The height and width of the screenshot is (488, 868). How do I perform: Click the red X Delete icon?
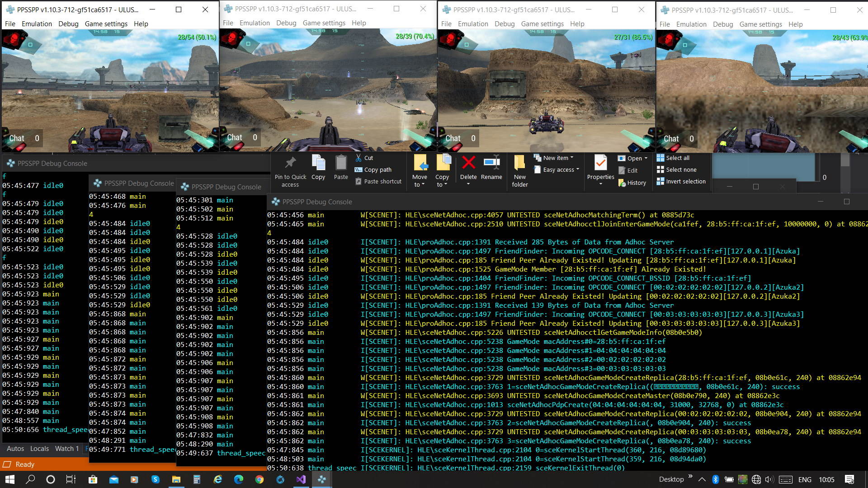point(468,163)
